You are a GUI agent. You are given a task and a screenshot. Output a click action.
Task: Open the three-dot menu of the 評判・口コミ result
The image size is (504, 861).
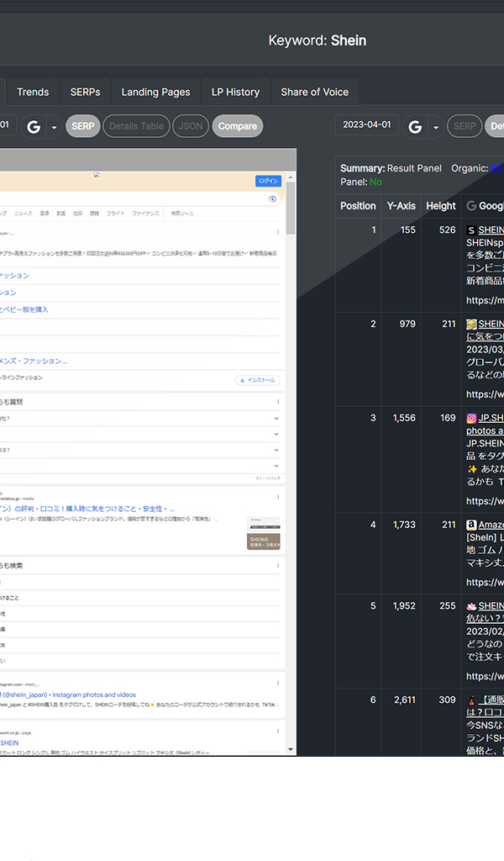click(278, 497)
